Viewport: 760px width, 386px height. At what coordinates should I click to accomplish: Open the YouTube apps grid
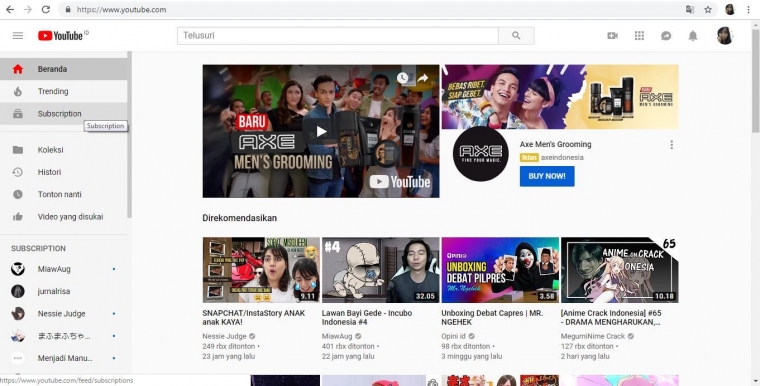pos(639,35)
